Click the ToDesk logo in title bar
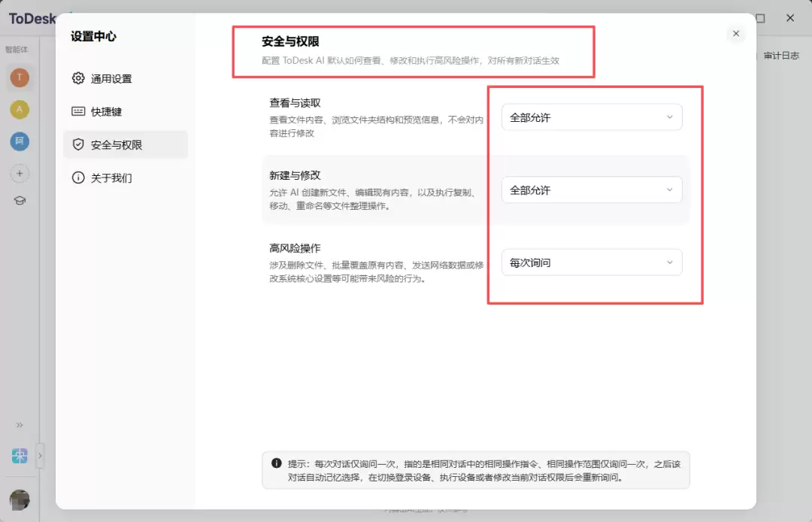 [32, 19]
